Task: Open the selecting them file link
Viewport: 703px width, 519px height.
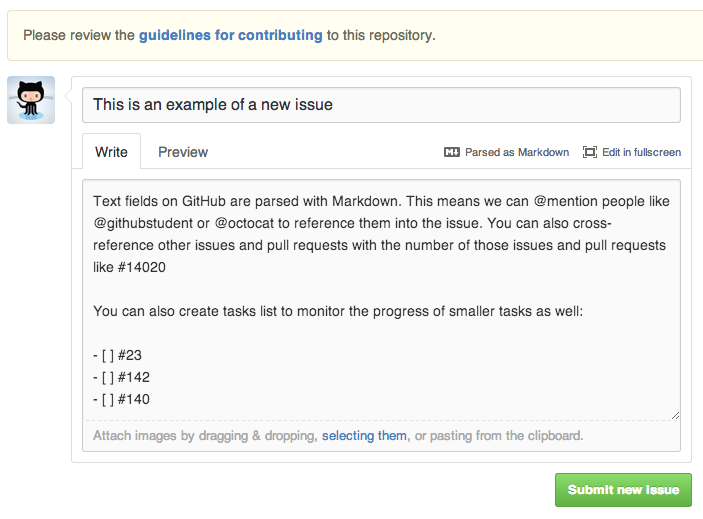Action: (364, 436)
